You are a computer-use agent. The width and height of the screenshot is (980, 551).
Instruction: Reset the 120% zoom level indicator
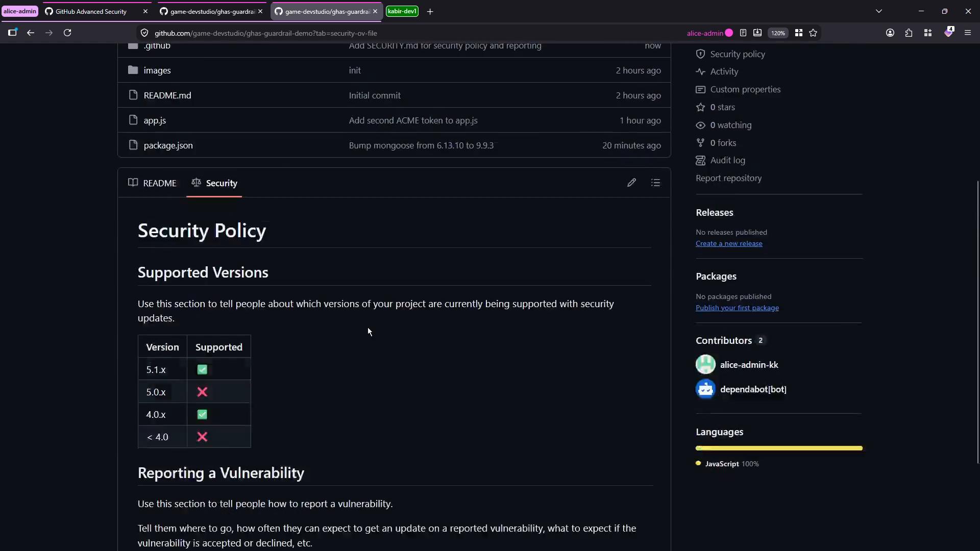point(778,33)
